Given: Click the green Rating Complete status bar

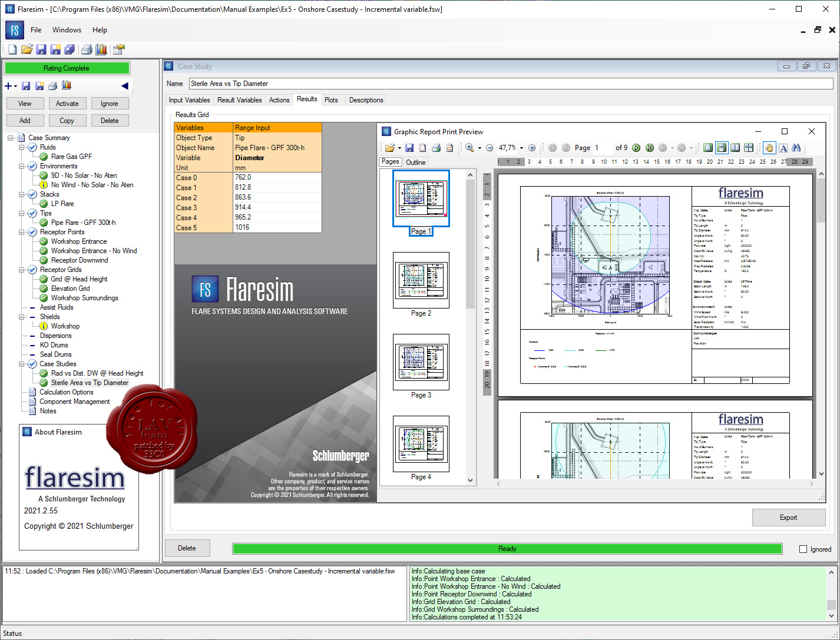Looking at the screenshot, I should (x=67, y=68).
